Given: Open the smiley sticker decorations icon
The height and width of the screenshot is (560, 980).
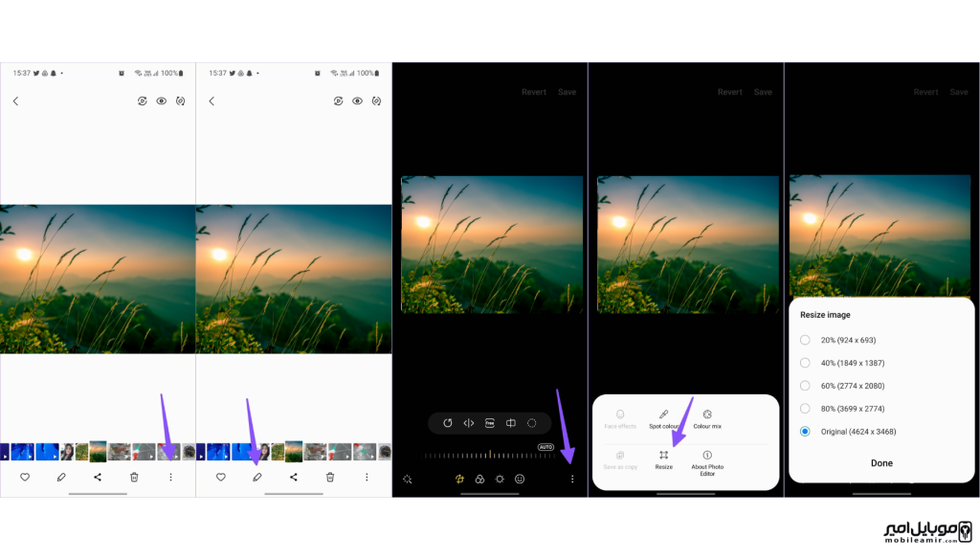Looking at the screenshot, I should click(520, 479).
